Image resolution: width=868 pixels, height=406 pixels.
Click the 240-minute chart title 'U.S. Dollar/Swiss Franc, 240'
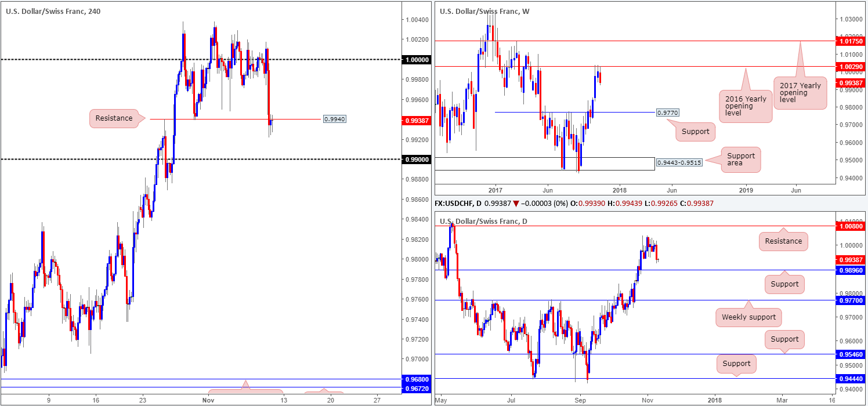click(53, 11)
